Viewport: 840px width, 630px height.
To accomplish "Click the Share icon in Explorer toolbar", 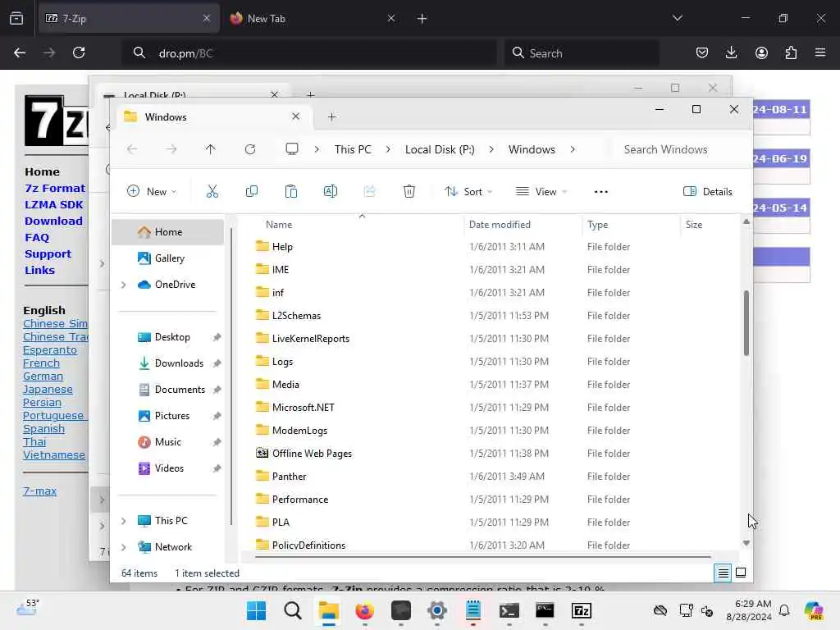I will [x=370, y=191].
